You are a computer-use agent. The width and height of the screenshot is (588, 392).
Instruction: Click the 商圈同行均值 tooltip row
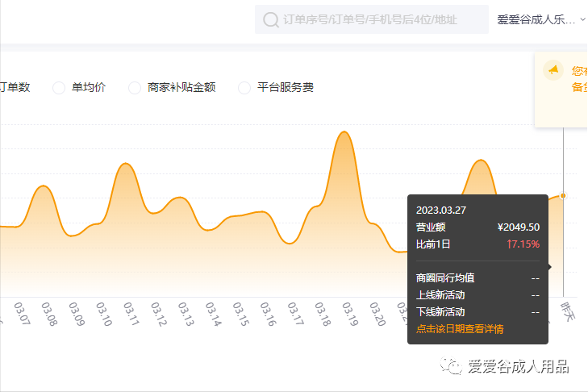point(477,278)
